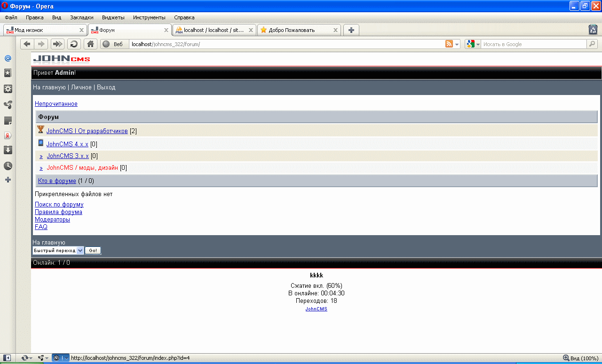Go back with the Back arrow button
This screenshot has width=602, height=364.
[27, 44]
